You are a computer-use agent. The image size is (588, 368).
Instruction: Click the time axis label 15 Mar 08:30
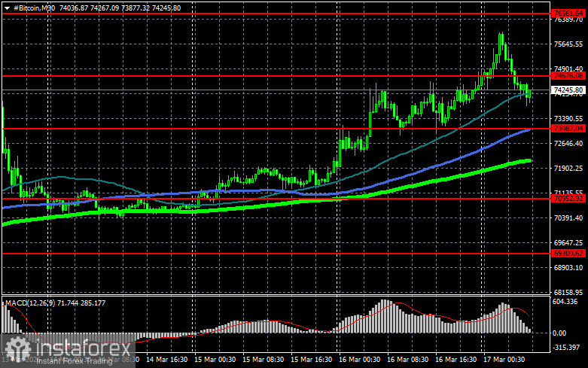(264, 360)
